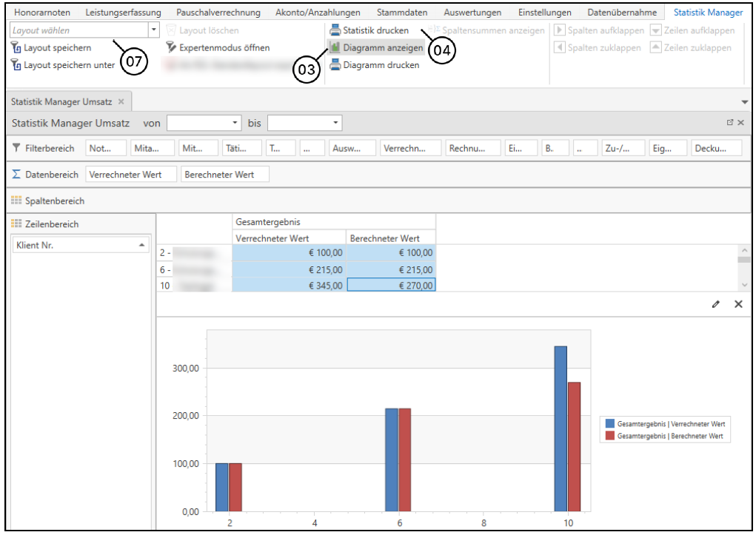The height and width of the screenshot is (535, 756).
Task: Pop out the Statistik Manager Umsatz panel
Action: click(x=729, y=123)
